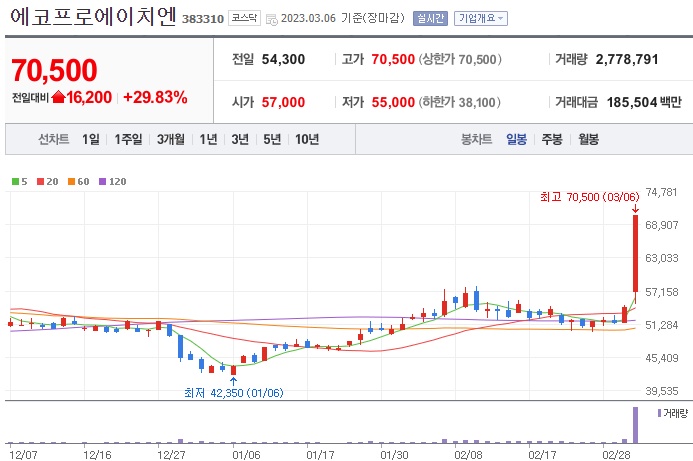This screenshot has width=693, height=461.
Task: Click the 전일 54,300 value
Action: pyautogui.click(x=283, y=59)
